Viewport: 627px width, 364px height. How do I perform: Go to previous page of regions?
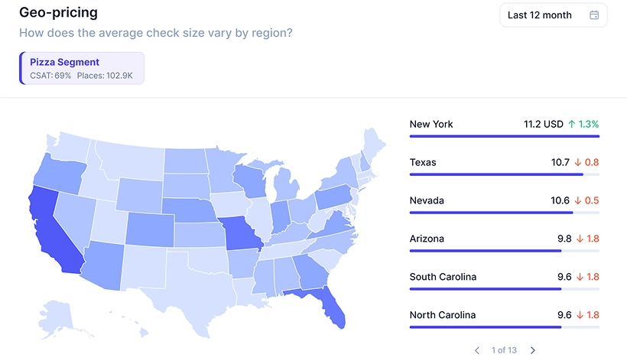477,350
